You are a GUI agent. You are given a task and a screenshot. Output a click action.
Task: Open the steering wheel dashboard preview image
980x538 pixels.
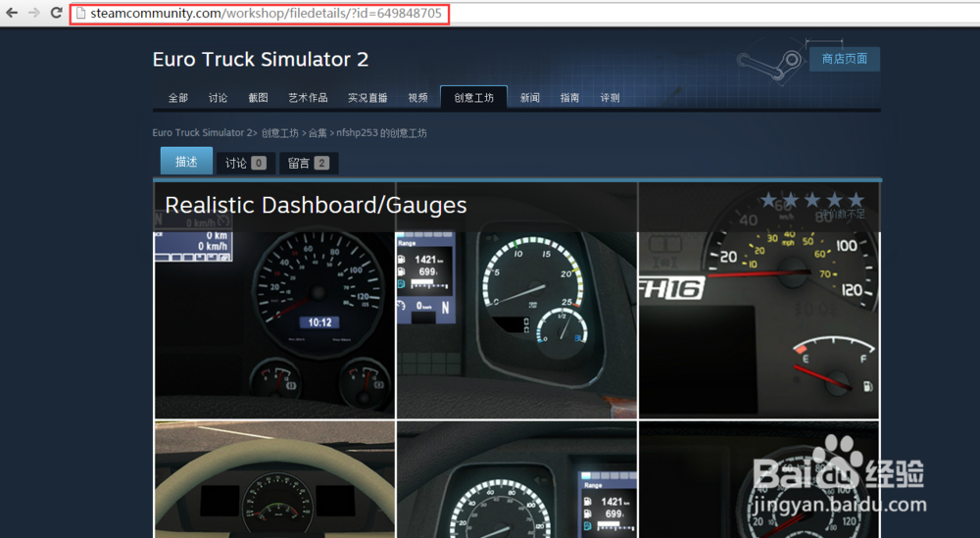tap(275, 479)
